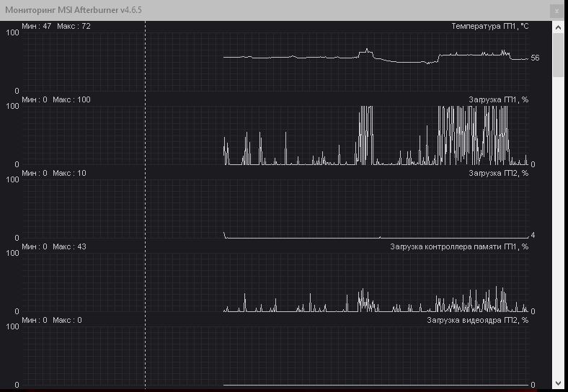Click the 'Мин : 0 Макс : 43' label
568x392 pixels.
point(54,246)
